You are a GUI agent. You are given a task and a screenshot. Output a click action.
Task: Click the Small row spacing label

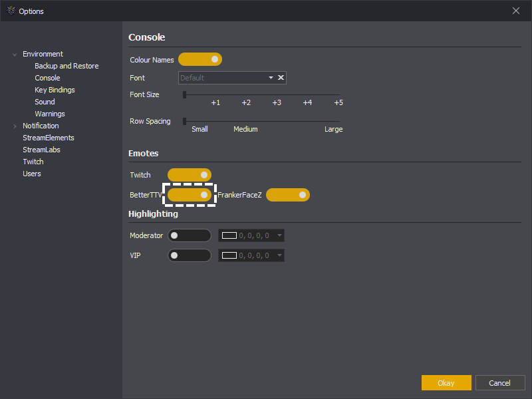(199, 129)
